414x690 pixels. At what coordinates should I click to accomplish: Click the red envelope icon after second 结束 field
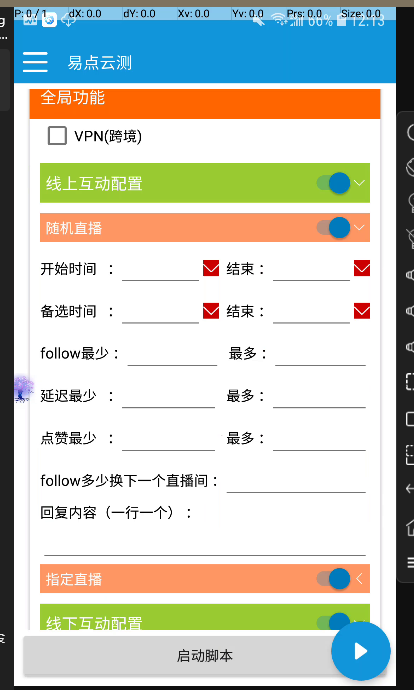point(362,311)
